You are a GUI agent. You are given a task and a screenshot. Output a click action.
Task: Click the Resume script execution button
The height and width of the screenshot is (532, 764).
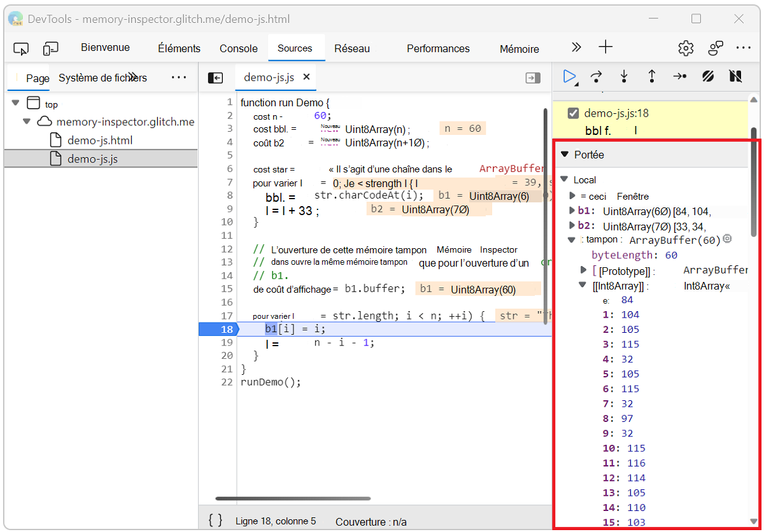[x=569, y=76]
